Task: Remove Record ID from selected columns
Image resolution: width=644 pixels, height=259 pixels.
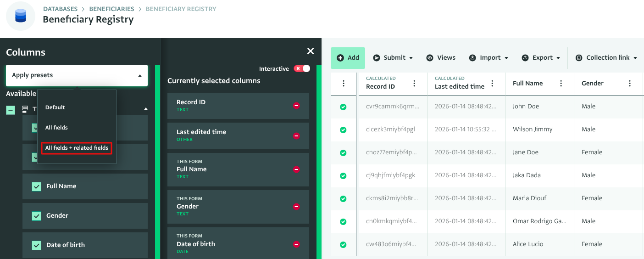Action: point(296,106)
